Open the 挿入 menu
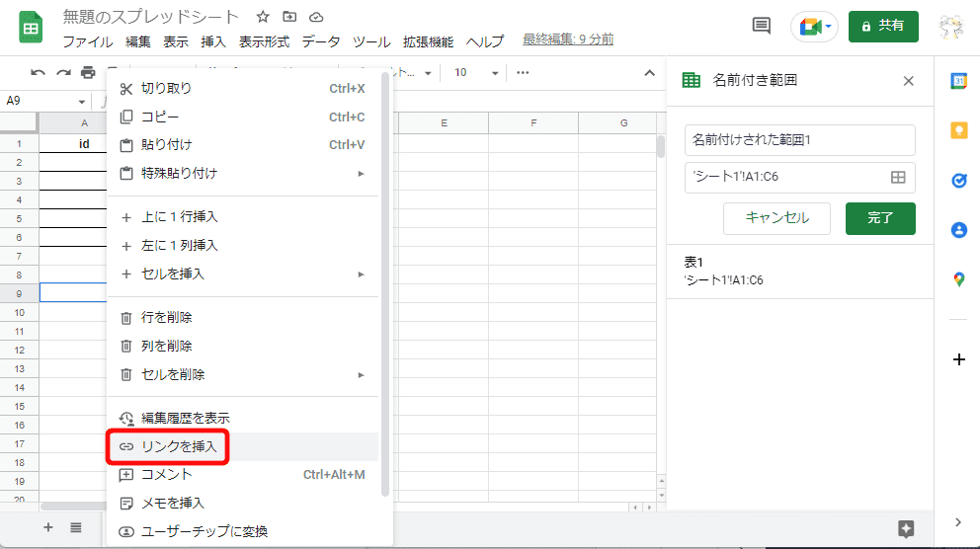This screenshot has height=549, width=980. [x=213, y=41]
